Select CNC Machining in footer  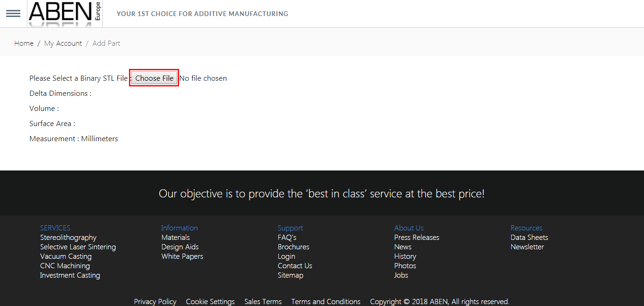[65, 266]
